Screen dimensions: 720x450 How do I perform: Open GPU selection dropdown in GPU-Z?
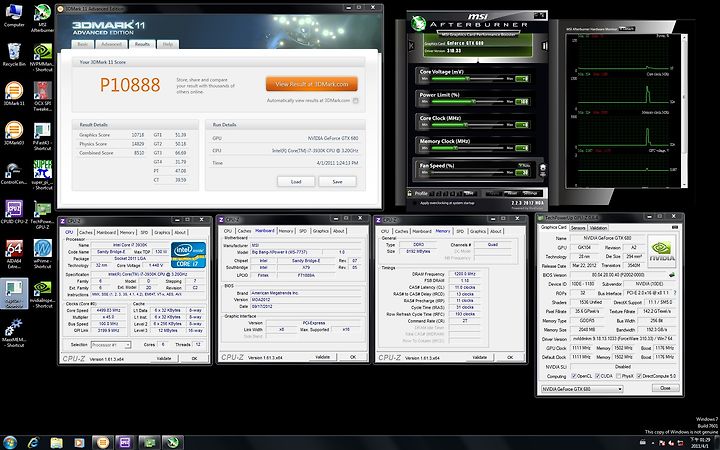point(581,389)
